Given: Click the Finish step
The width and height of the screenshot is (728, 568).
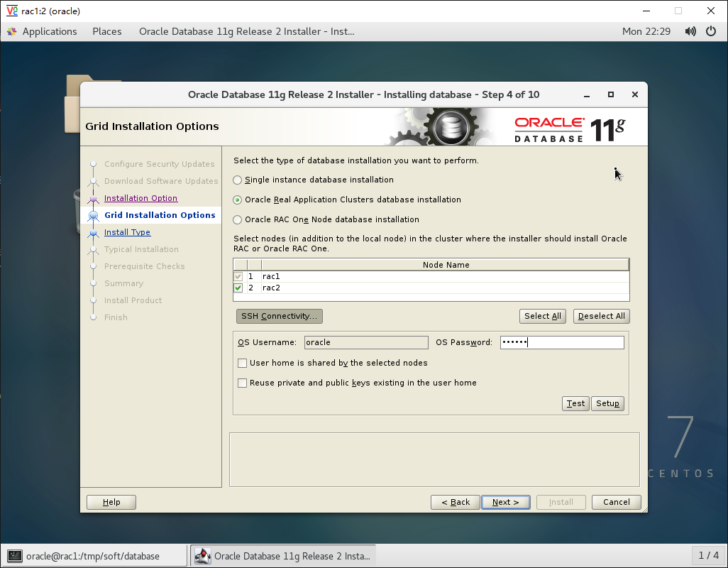Looking at the screenshot, I should point(116,317).
